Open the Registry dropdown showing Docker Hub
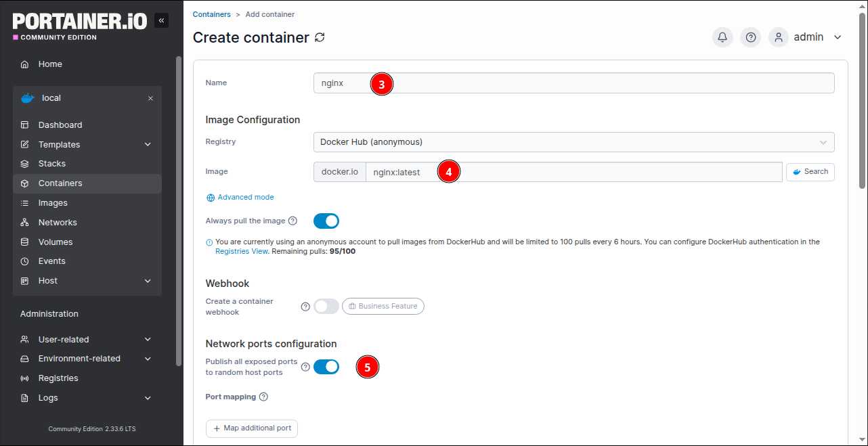 tap(573, 142)
